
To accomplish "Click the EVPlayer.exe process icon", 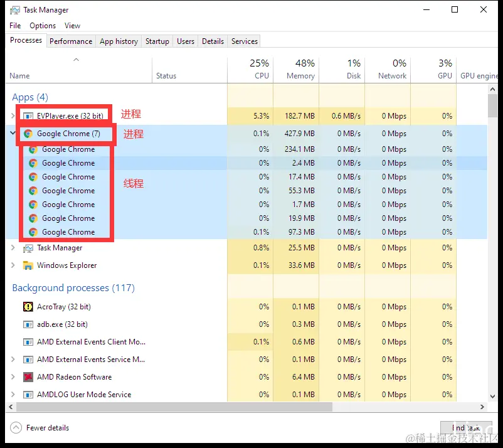I will (x=28, y=116).
